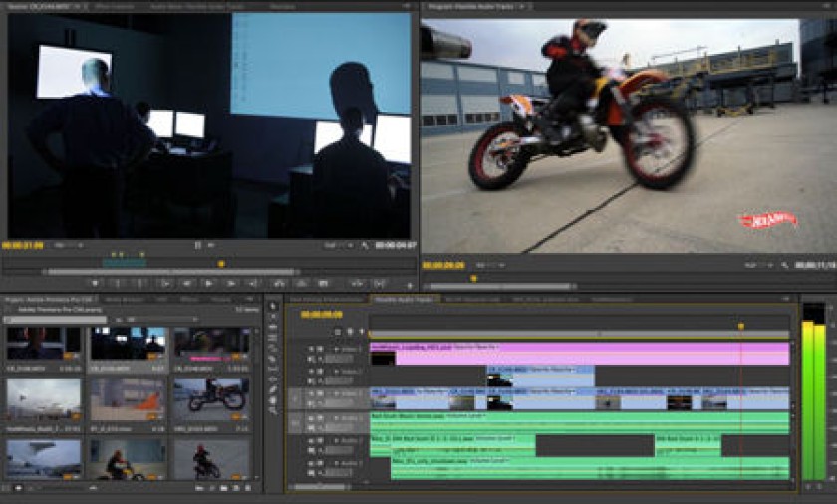Click the Source monitor playhead marker
Image resolution: width=837 pixels, height=504 pixels.
tap(221, 264)
